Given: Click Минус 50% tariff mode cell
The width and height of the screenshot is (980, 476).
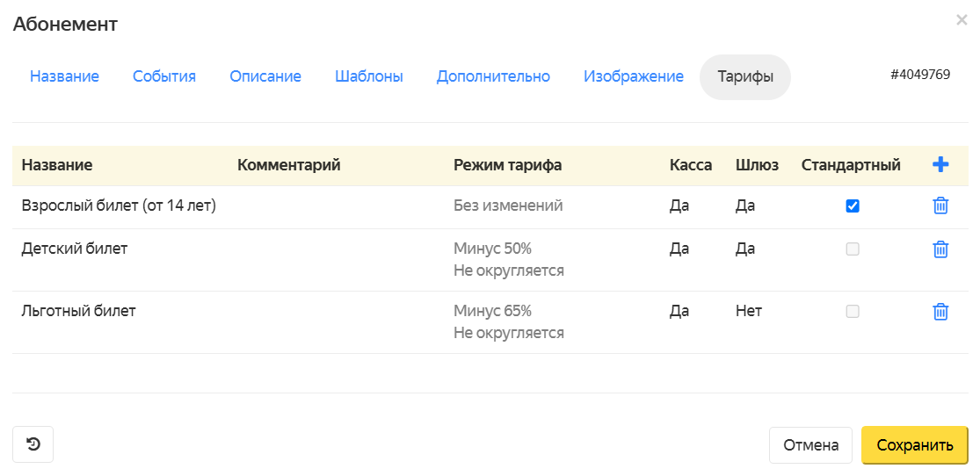Looking at the screenshot, I should coord(493,249).
